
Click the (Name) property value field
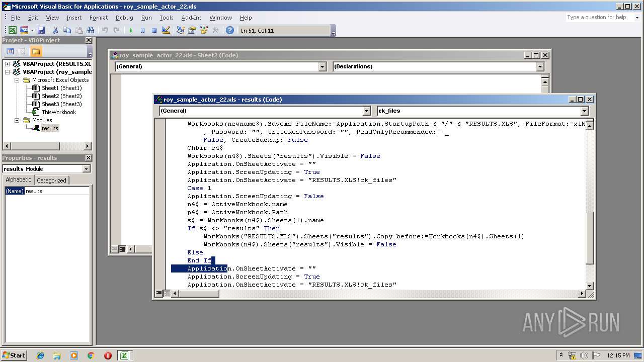57,191
